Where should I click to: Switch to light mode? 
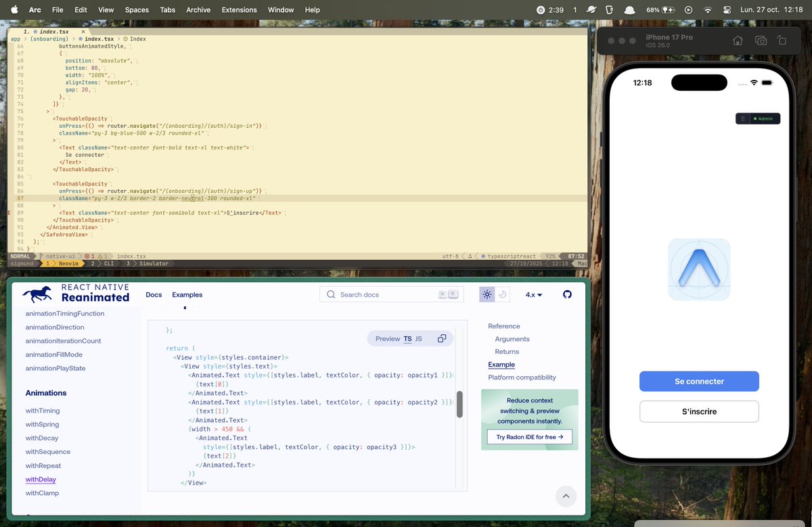[487, 294]
